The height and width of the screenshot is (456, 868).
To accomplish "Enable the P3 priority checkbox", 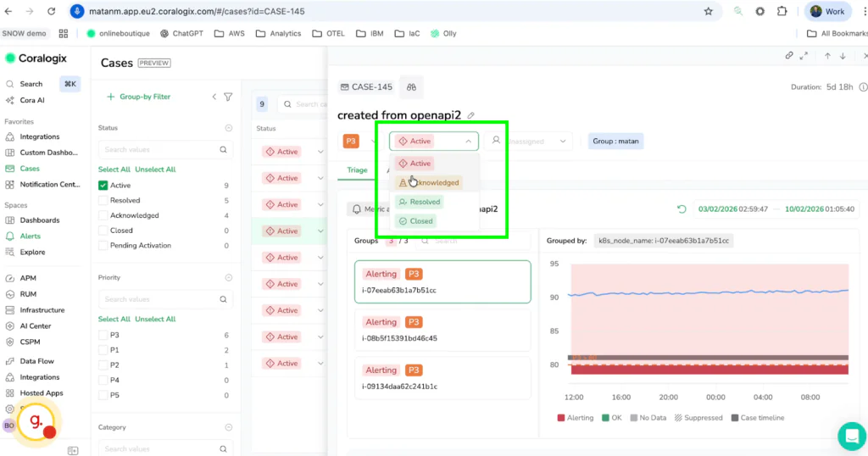I will coord(103,335).
